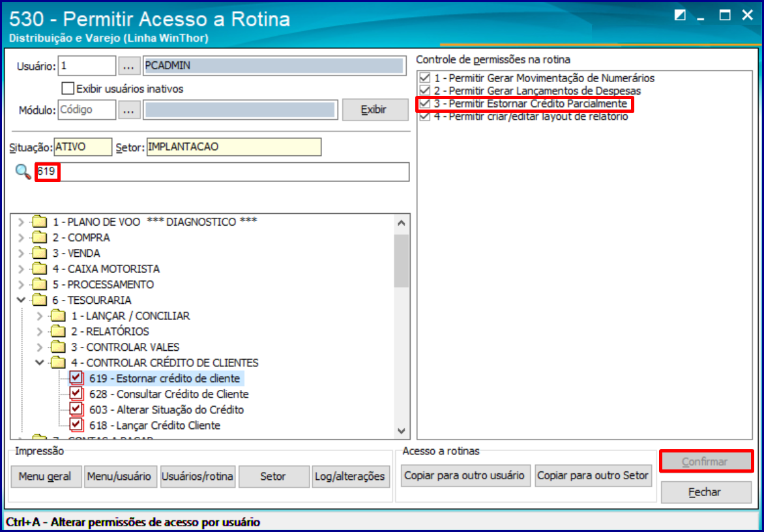Image resolution: width=764 pixels, height=532 pixels.
Task: Toggle Permitir Estornar Crédito Parcialmente permission
Action: [426, 104]
